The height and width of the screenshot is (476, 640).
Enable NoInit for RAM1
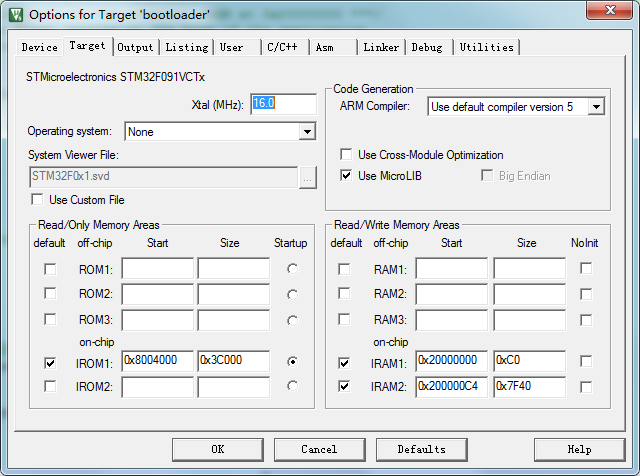click(x=586, y=269)
